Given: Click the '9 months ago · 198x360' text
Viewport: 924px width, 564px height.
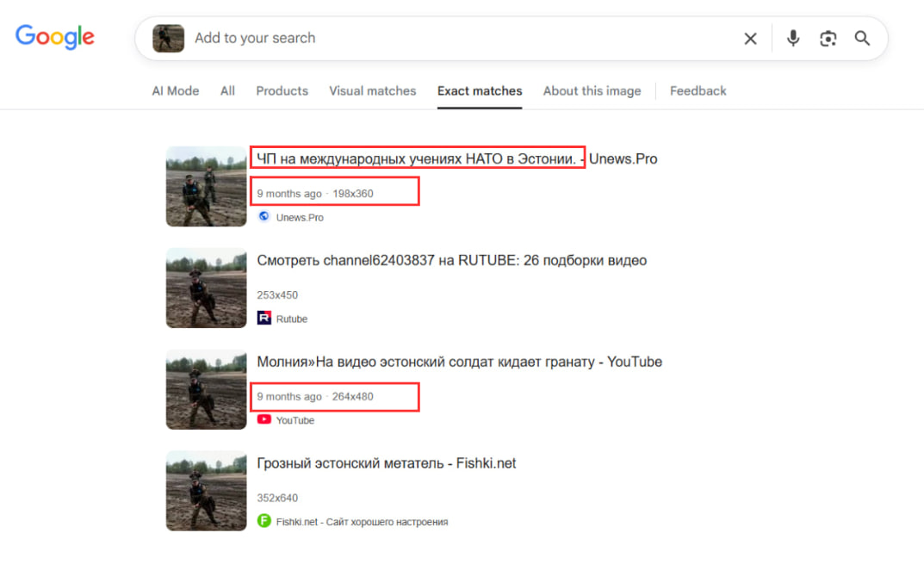Looking at the screenshot, I should [x=314, y=193].
